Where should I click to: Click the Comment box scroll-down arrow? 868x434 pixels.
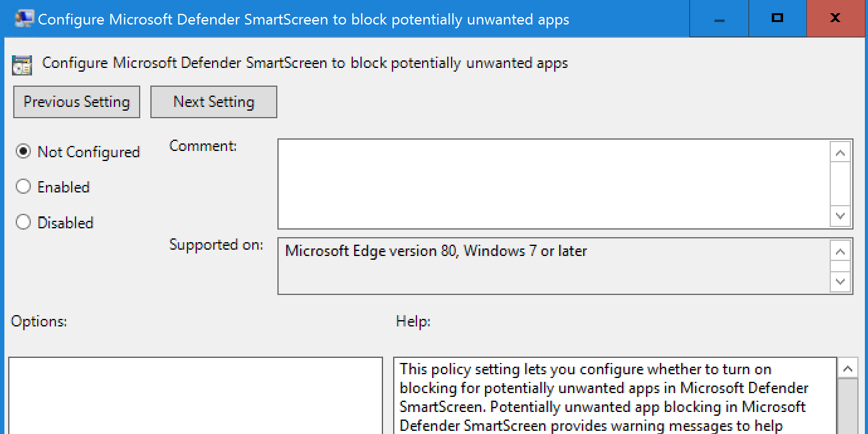(x=840, y=216)
